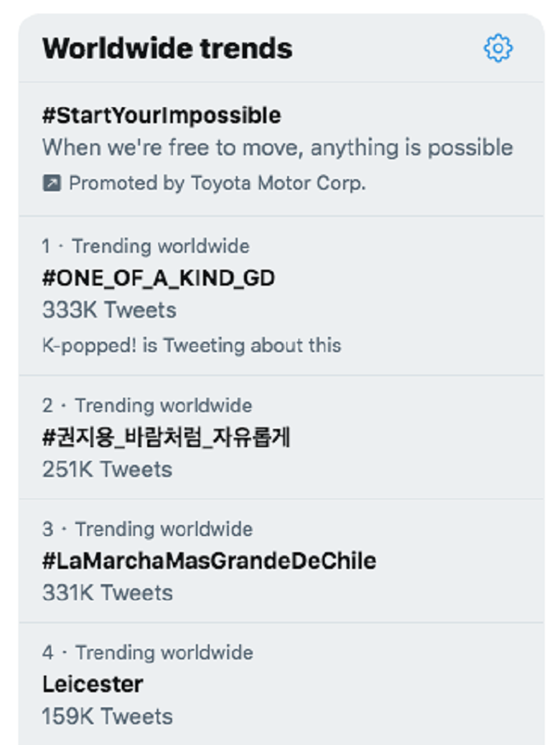
Task: Open the Korean hashtag #권지용_바람처럼_자유롭게
Action: click(166, 437)
